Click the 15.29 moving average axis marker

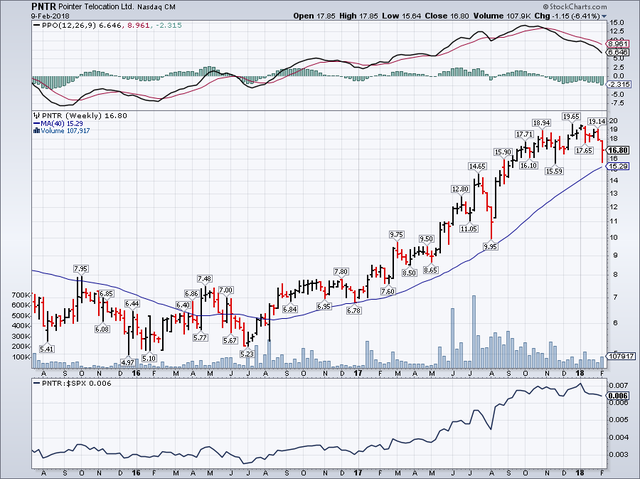point(617,166)
